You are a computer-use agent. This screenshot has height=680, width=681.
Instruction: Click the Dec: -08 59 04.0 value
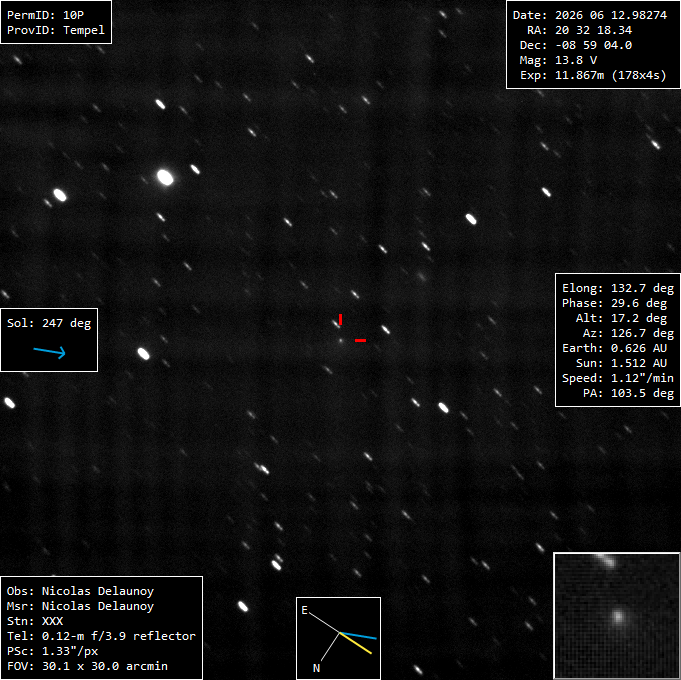(576, 45)
